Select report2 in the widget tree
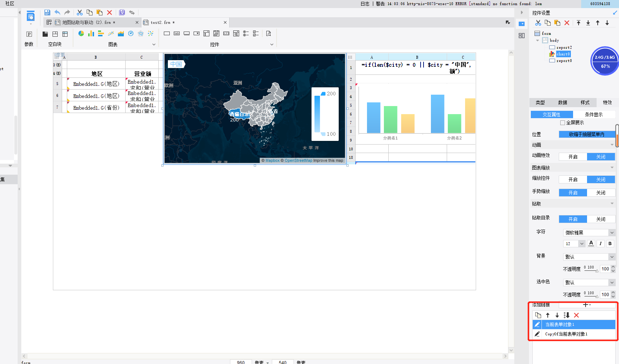This screenshot has width=619, height=364. pyautogui.click(x=564, y=47)
